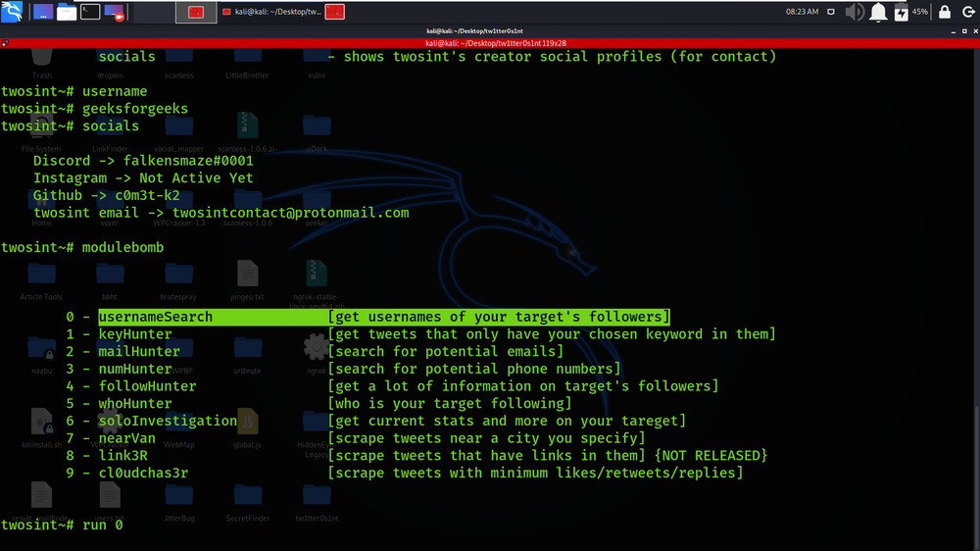Click '[search for potential emails]' description
Screen dimensions: 980x551
point(446,352)
